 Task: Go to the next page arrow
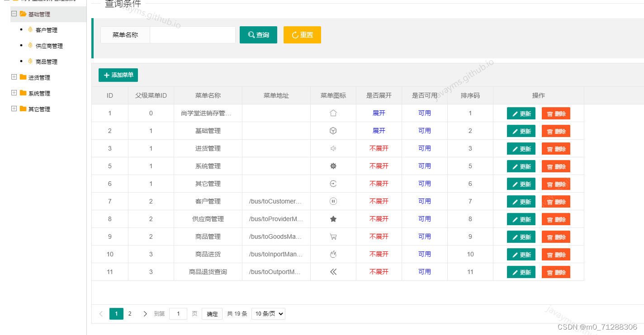tap(145, 314)
